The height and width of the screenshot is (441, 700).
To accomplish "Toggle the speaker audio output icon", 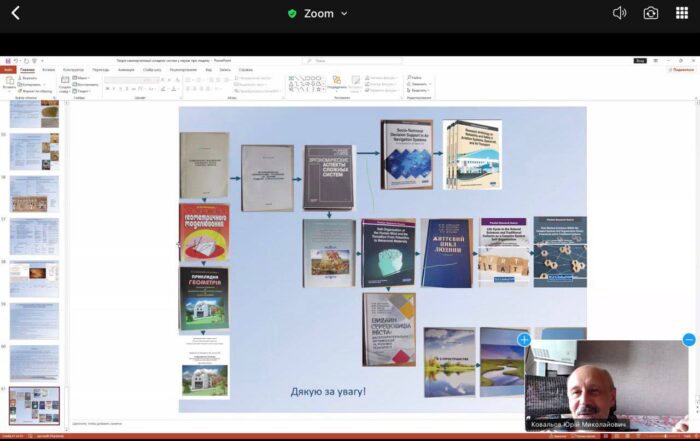I will (619, 13).
